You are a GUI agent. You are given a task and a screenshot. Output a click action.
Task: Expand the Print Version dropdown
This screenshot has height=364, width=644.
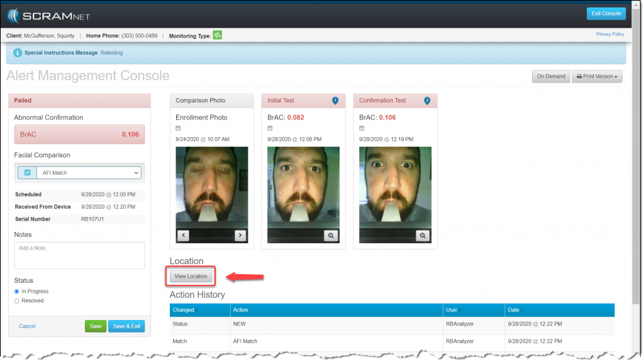click(x=597, y=77)
